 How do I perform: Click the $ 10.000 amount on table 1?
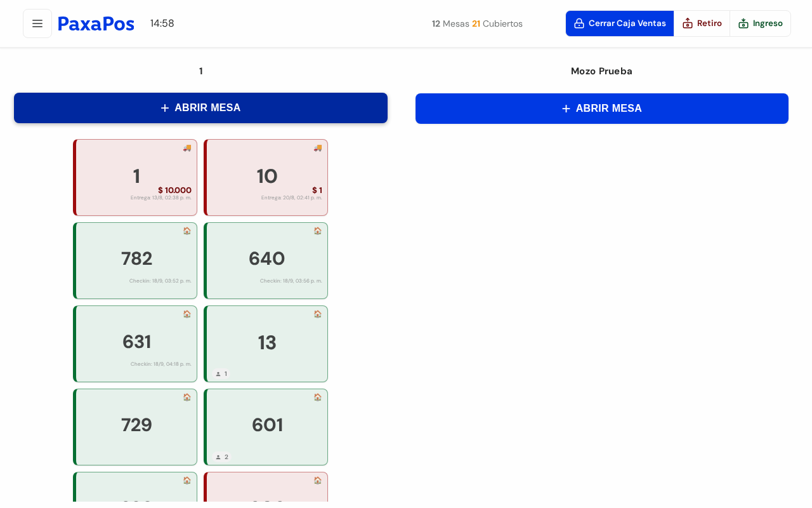pos(174,190)
